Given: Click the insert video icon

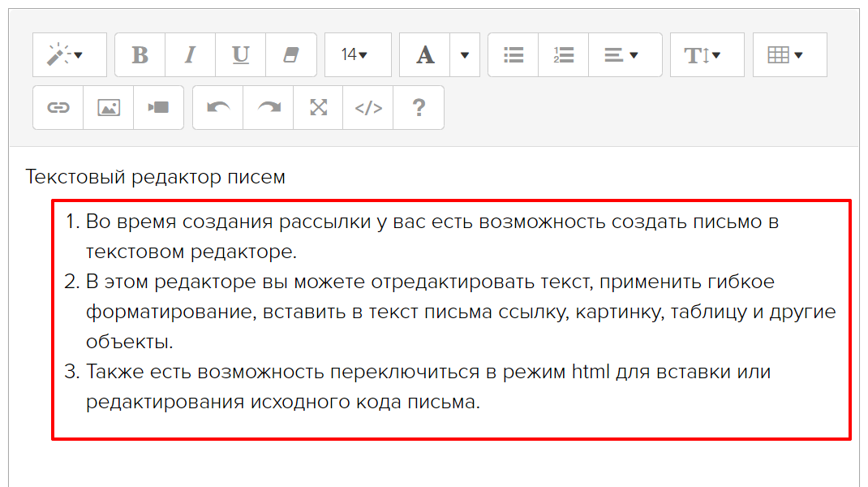Looking at the screenshot, I should (x=158, y=107).
